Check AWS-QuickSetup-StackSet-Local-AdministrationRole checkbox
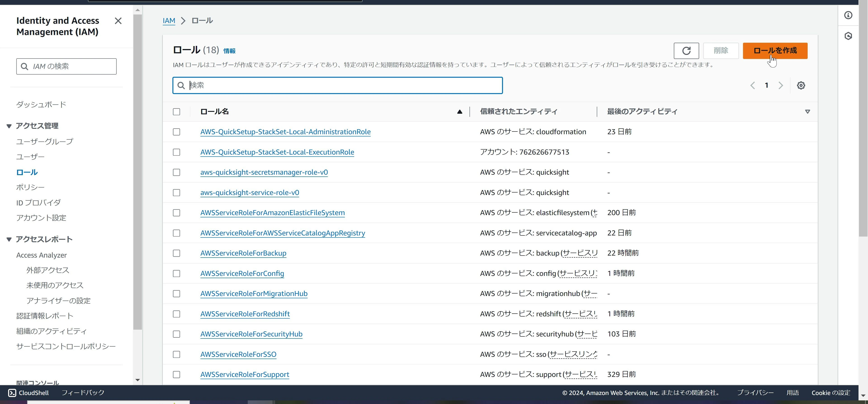Viewport: 868px width, 404px height. click(x=177, y=132)
